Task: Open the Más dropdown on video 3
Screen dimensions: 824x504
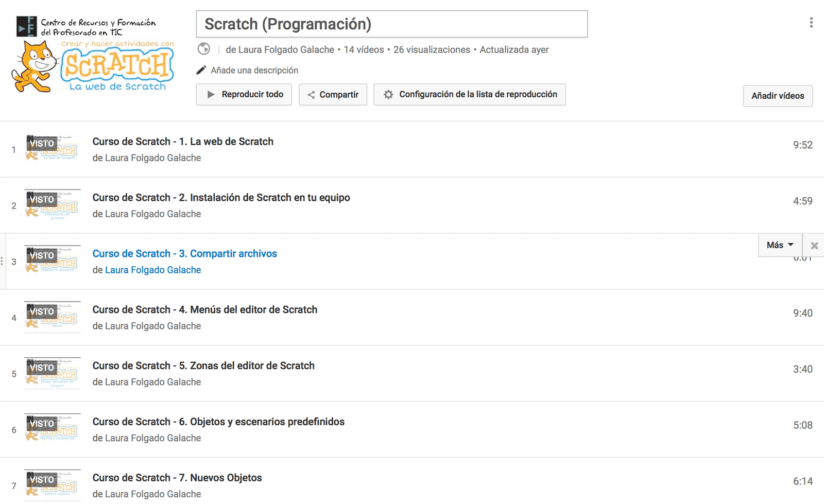Action: [780, 245]
